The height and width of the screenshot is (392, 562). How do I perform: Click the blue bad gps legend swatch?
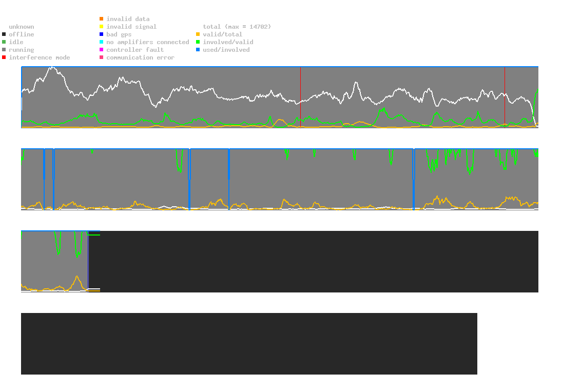pos(102,34)
